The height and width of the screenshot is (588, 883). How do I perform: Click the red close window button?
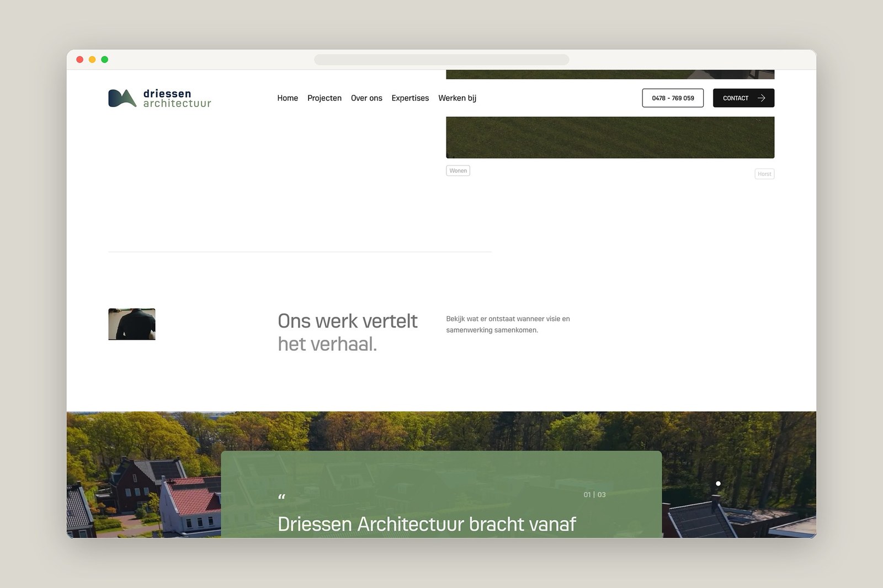tap(79, 60)
